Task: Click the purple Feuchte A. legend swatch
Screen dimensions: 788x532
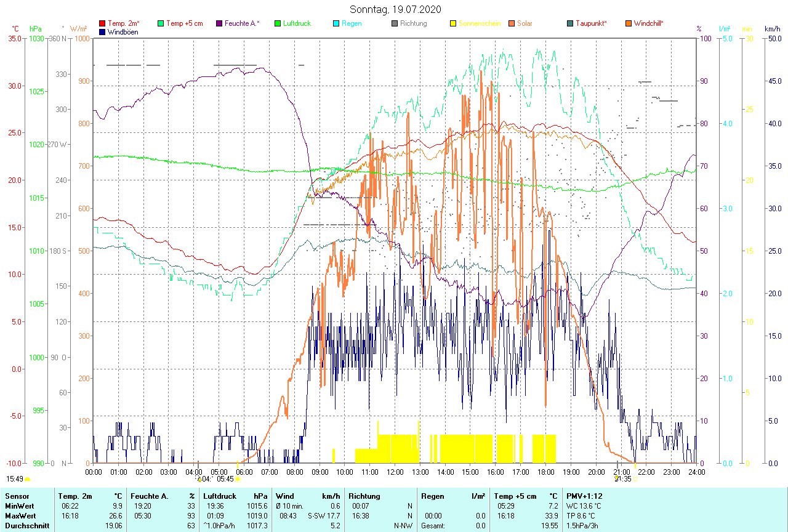Action: coord(219,23)
